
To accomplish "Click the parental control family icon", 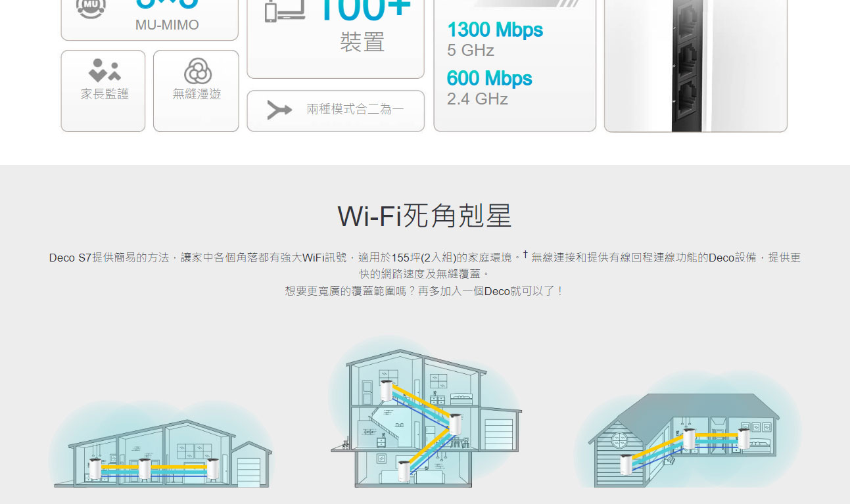I will [x=104, y=70].
